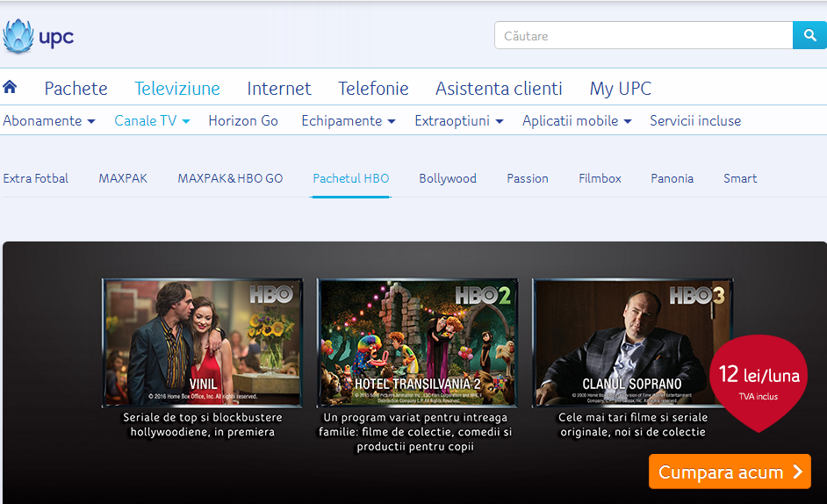The image size is (827, 504).
Task: Switch to the Smart tab
Action: click(740, 178)
